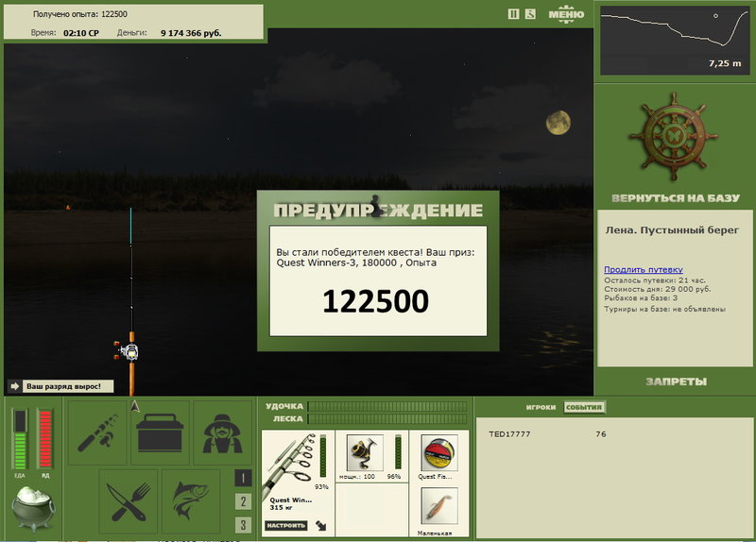Image resolution: width=756 pixels, height=542 pixels.
Task: Select tackle slot 3
Action: pos(243,525)
